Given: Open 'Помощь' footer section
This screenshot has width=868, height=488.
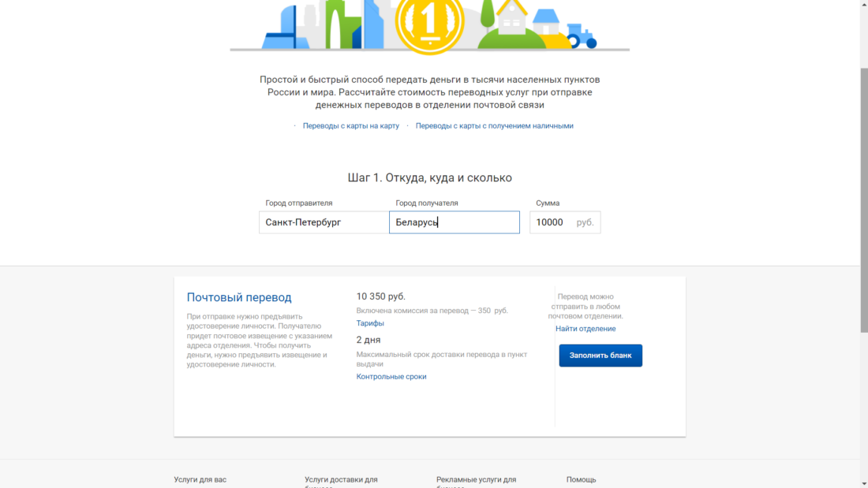Looking at the screenshot, I should (x=582, y=479).
